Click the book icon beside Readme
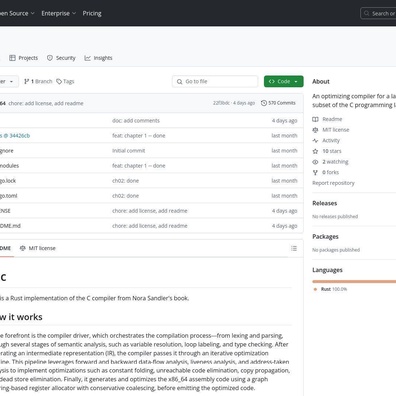The height and width of the screenshot is (396, 396). (x=315, y=119)
